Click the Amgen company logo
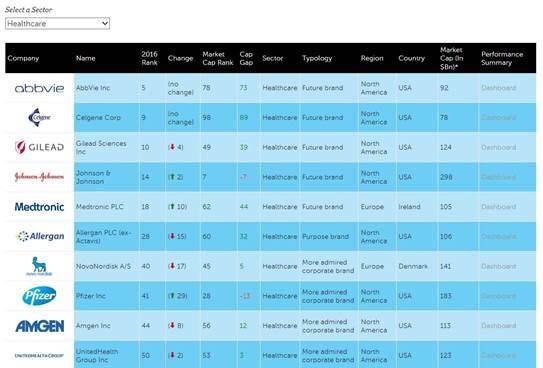The image size is (543, 368). point(39,326)
